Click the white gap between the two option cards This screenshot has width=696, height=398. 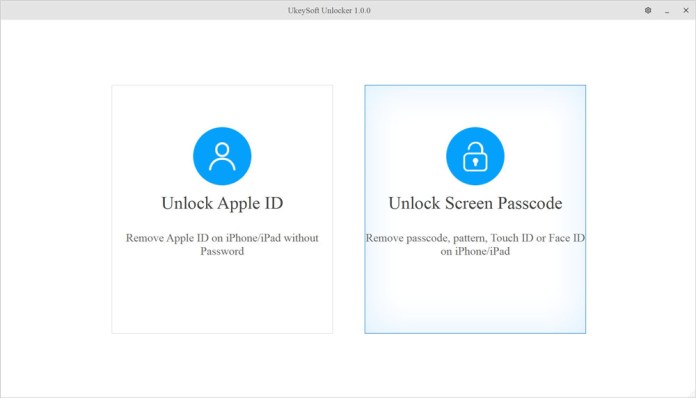point(348,209)
